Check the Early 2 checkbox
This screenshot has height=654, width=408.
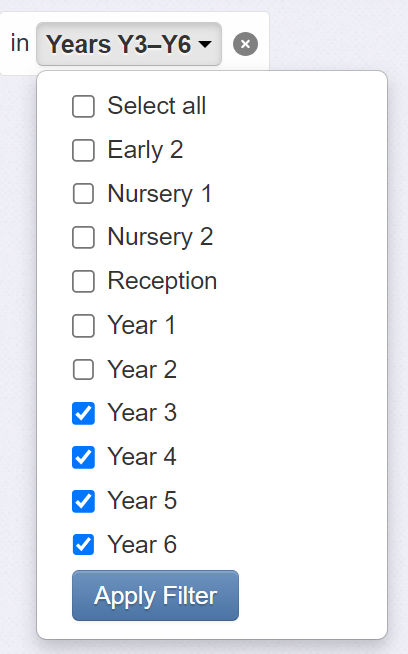coord(83,150)
